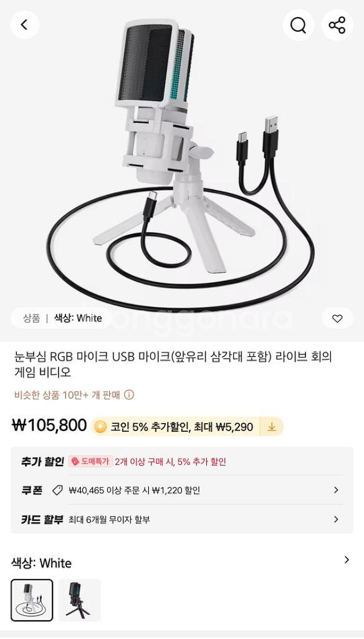
Task: Switch to the 색상: White image tab
Action: [x=78, y=318]
